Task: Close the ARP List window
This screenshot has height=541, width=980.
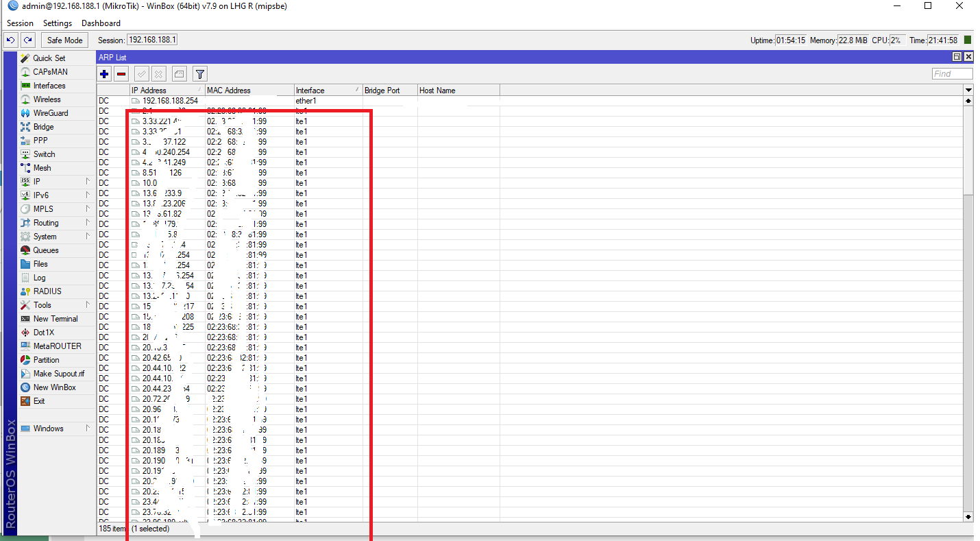Action: pos(968,57)
